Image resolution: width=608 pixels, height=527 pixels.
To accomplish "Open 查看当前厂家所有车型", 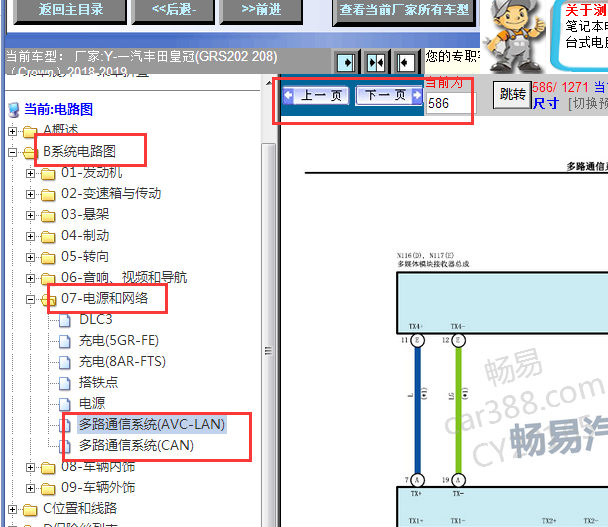I will click(404, 11).
